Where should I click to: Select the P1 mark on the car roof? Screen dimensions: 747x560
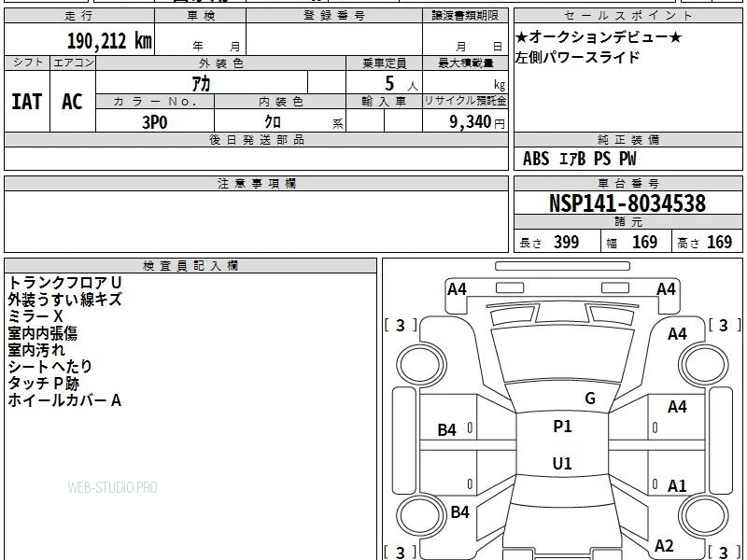tap(562, 427)
